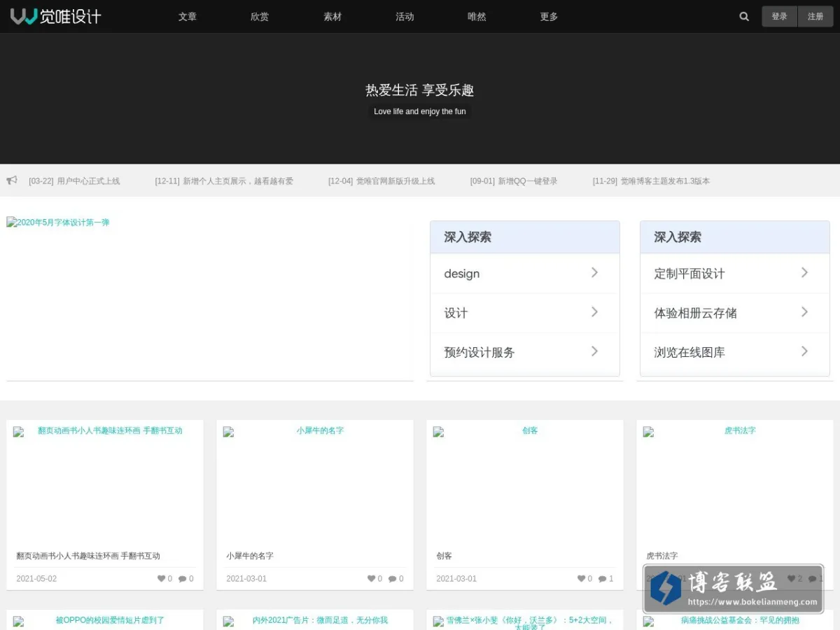Click the Love life and enjoy the fun tagline
The width and height of the screenshot is (840, 630).
(x=420, y=111)
